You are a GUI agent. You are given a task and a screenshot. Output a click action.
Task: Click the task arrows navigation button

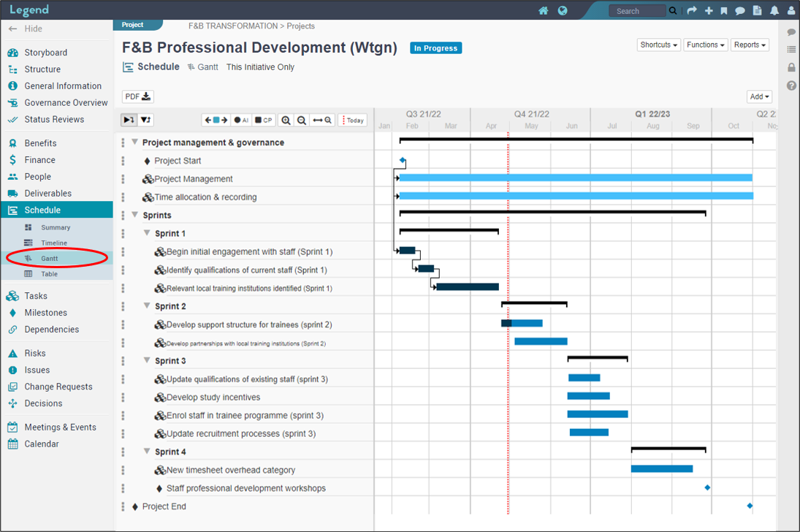coord(216,120)
